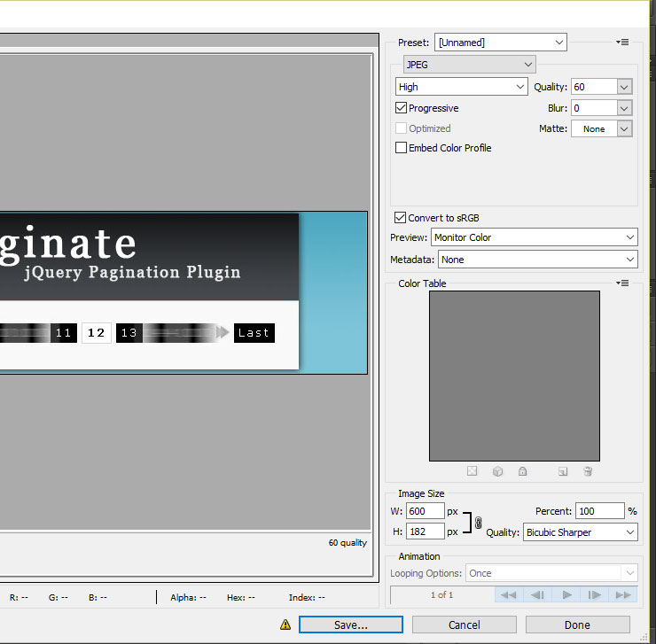
Task: Click the color table trash icon
Action: tap(588, 471)
